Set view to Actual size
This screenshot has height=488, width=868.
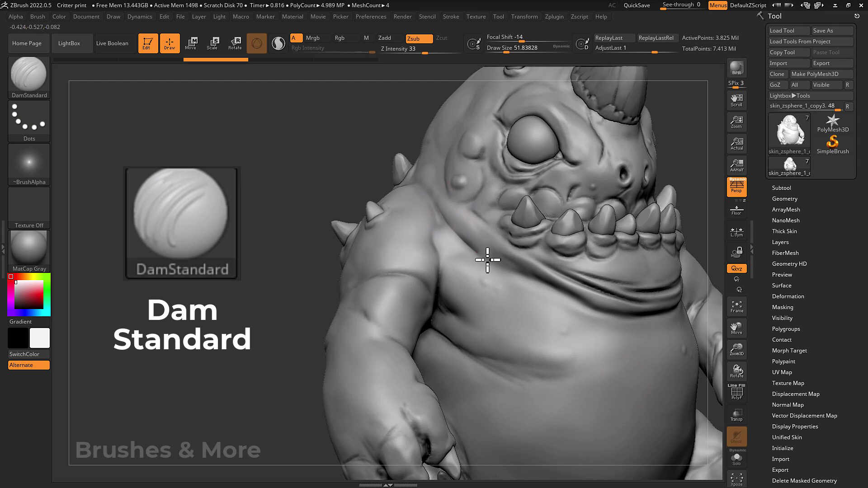(736, 143)
